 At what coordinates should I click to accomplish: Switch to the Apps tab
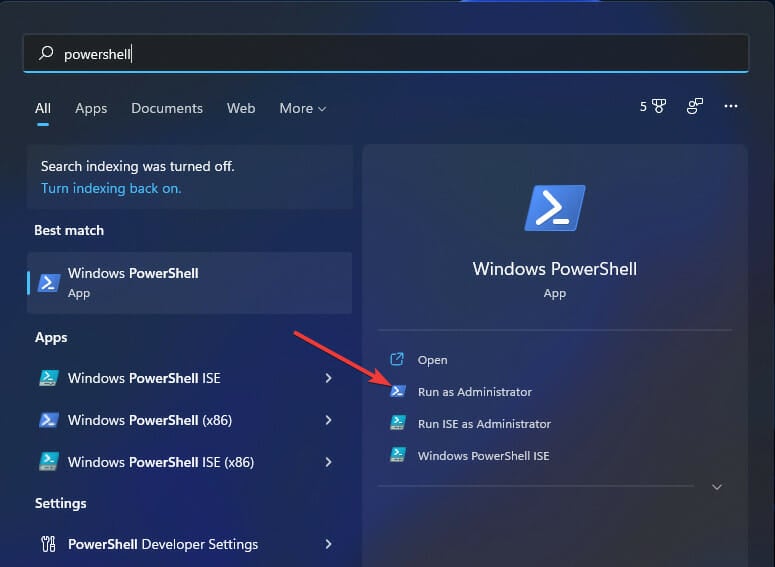[91, 108]
